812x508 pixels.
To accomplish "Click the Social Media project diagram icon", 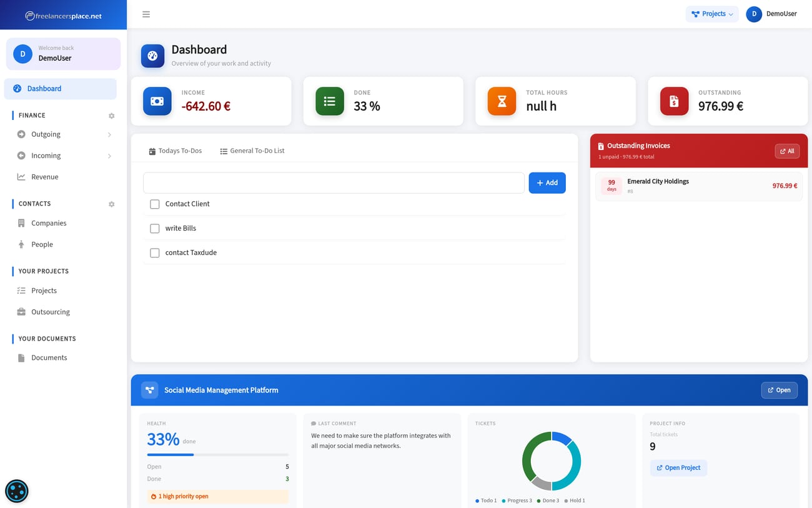I will click(149, 390).
